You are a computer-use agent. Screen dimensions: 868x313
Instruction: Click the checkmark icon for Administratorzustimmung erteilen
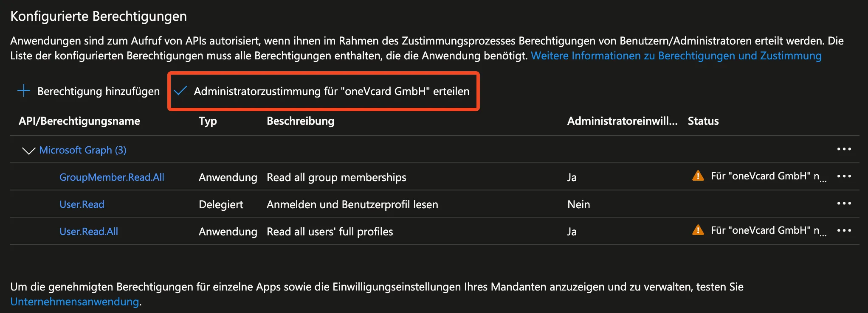(x=180, y=91)
